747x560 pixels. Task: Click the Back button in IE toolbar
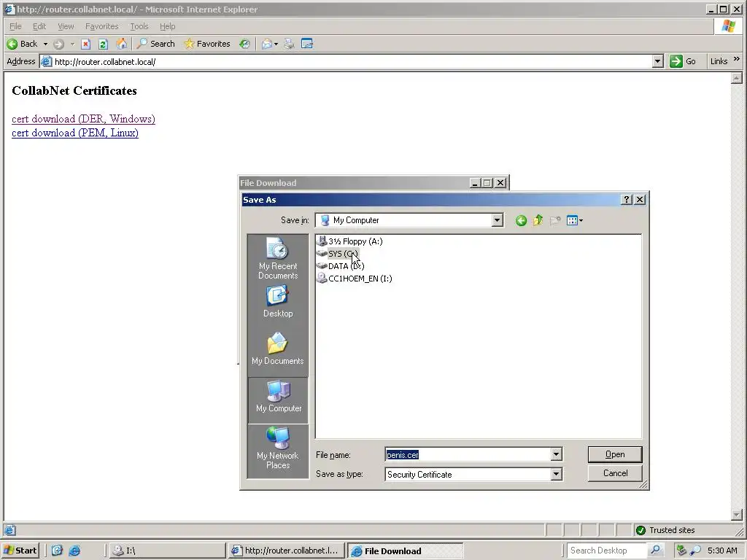click(21, 44)
